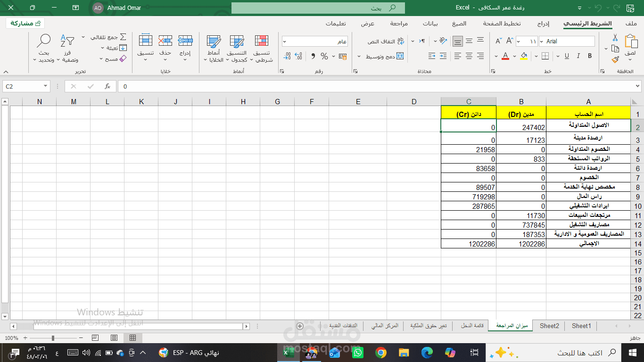Image resolution: width=644 pixels, height=362 pixels.
Task: Click the Insert cells (إدراج) icon
Action: point(185,41)
